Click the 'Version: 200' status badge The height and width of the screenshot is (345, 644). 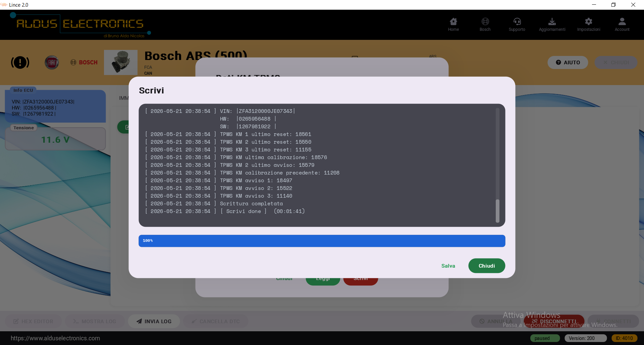pyautogui.click(x=586, y=338)
